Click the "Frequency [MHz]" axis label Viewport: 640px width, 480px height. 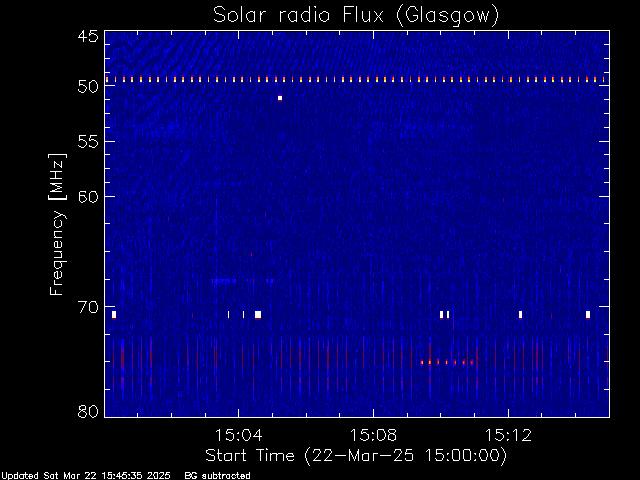(57, 224)
